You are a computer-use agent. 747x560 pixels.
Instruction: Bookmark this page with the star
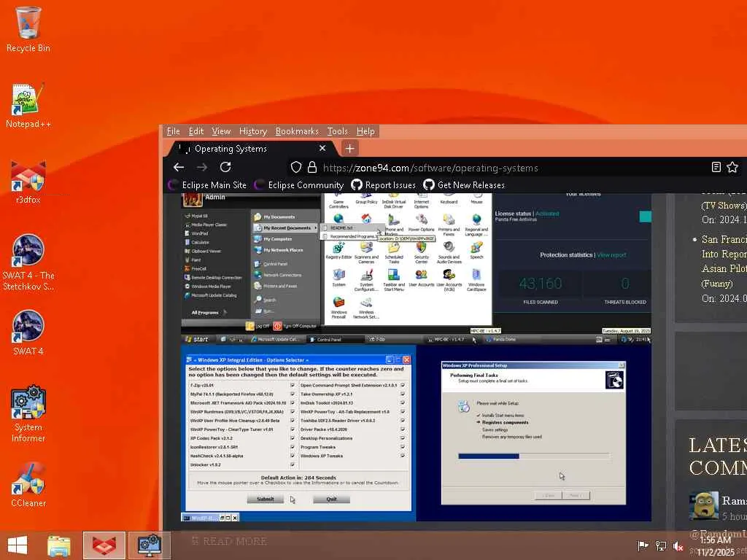732,167
